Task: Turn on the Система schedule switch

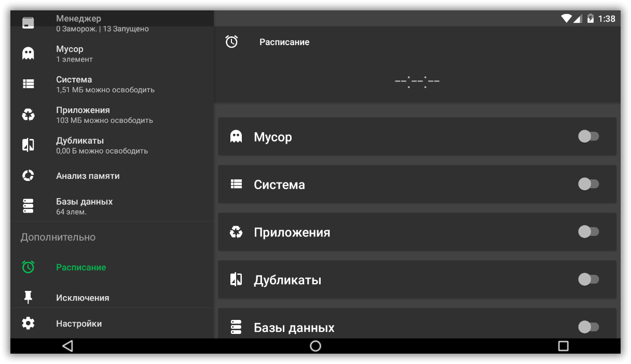Action: (x=588, y=184)
